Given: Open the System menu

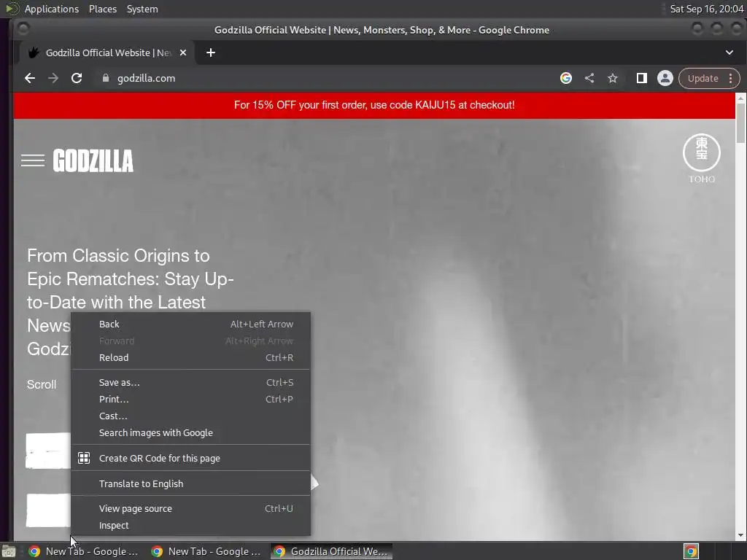Looking at the screenshot, I should 142,9.
